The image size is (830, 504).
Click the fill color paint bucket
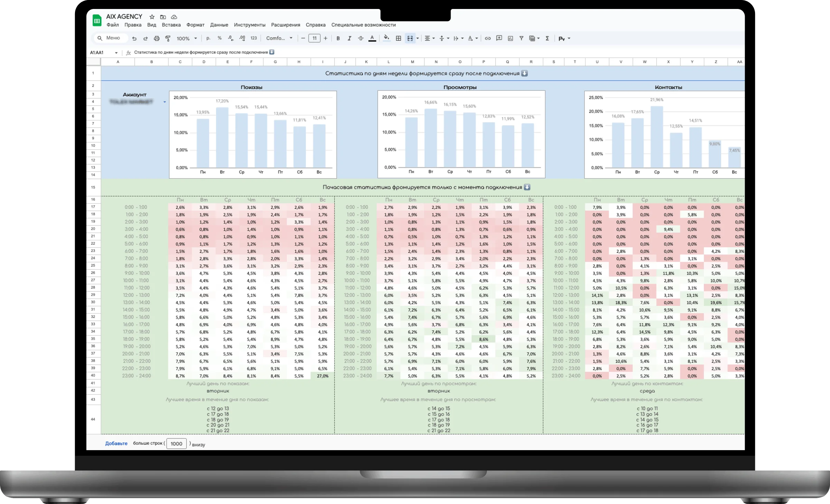click(387, 38)
